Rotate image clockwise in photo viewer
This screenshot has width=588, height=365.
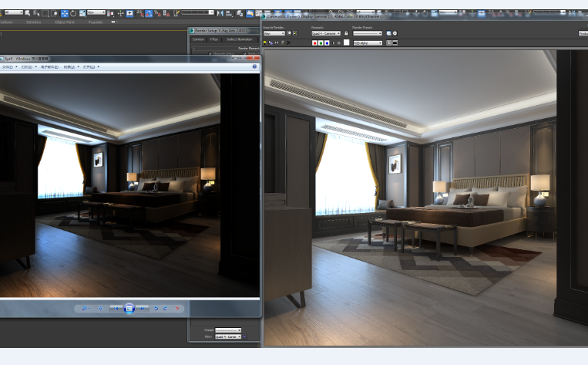(x=165, y=309)
